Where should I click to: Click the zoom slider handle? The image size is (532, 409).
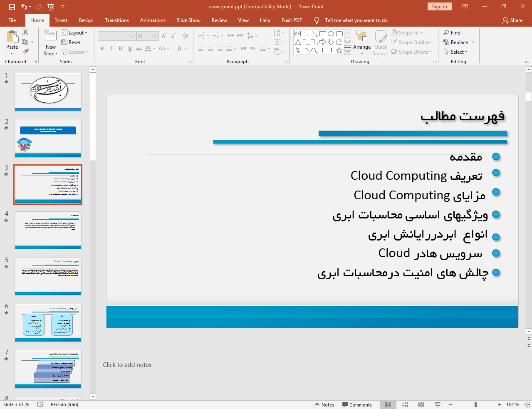pyautogui.click(x=475, y=404)
